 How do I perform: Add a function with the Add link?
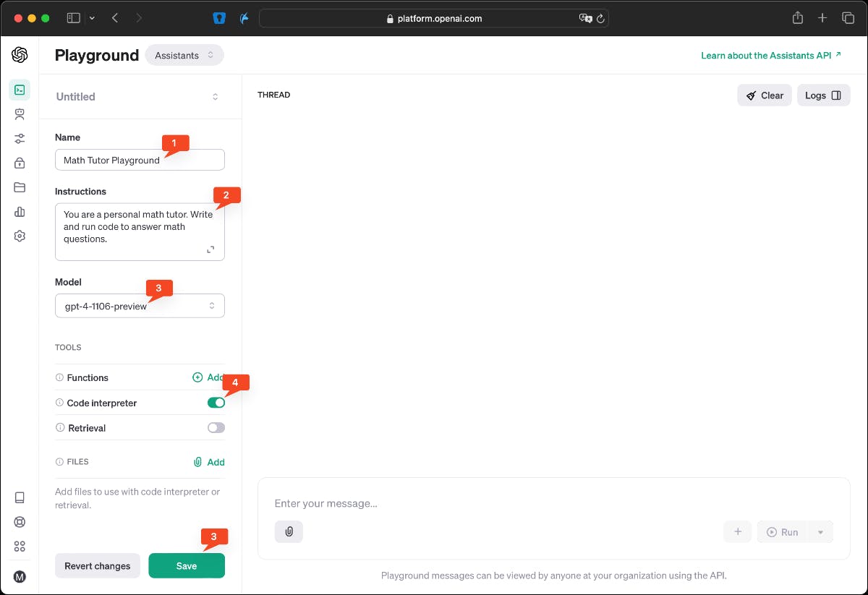(x=208, y=377)
